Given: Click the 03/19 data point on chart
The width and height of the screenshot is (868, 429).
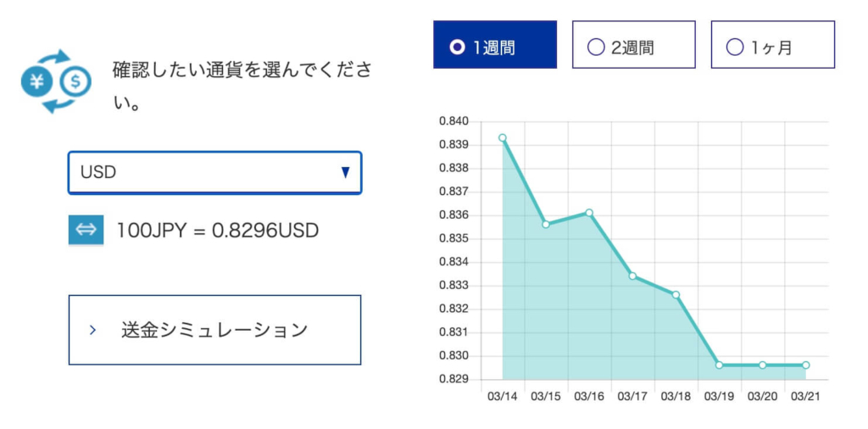Looking at the screenshot, I should [719, 365].
